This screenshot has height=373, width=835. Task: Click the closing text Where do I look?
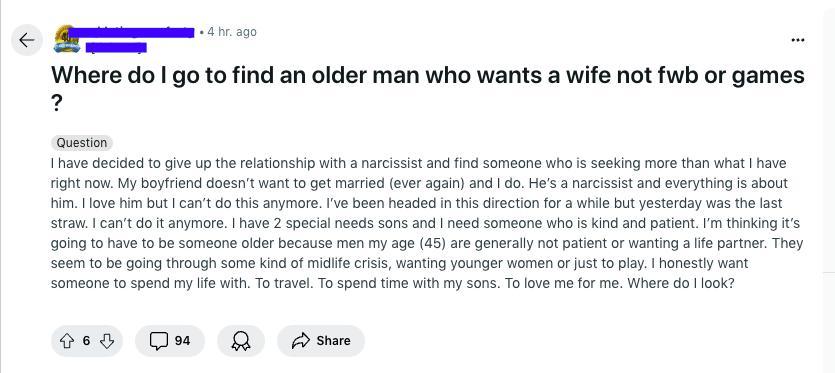[681, 283]
